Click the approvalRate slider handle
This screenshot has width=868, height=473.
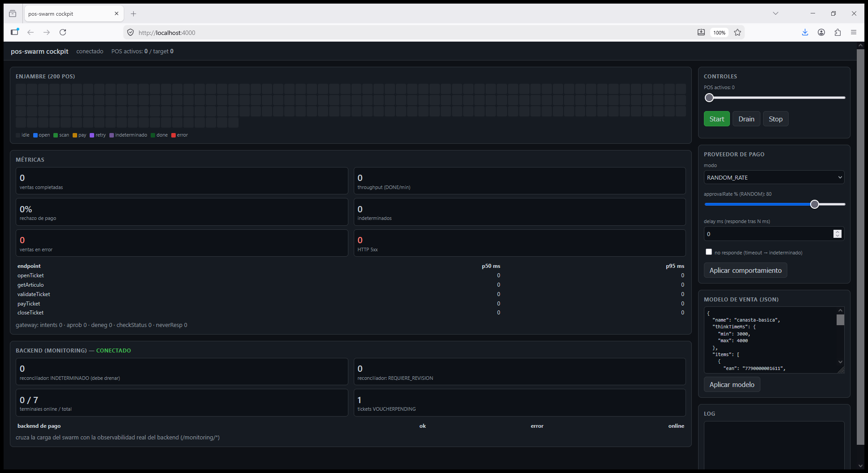pyautogui.click(x=814, y=204)
